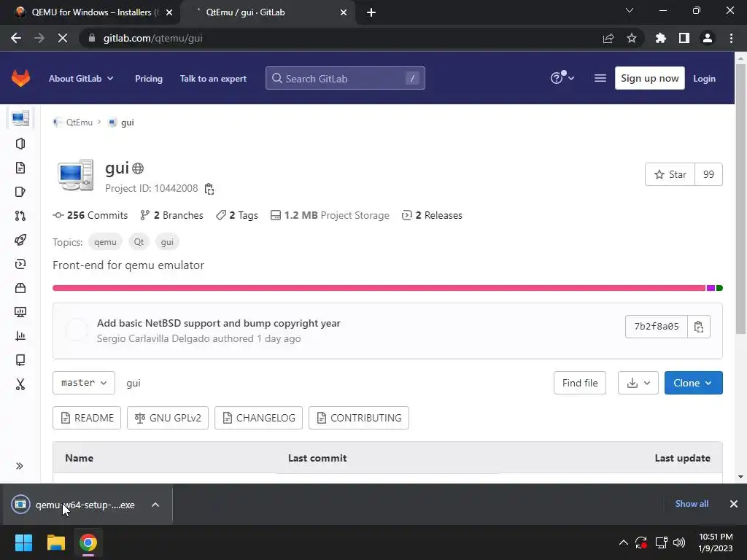The width and height of the screenshot is (747, 560).
Task: Focus the Search GitLab input field
Action: 345,78
